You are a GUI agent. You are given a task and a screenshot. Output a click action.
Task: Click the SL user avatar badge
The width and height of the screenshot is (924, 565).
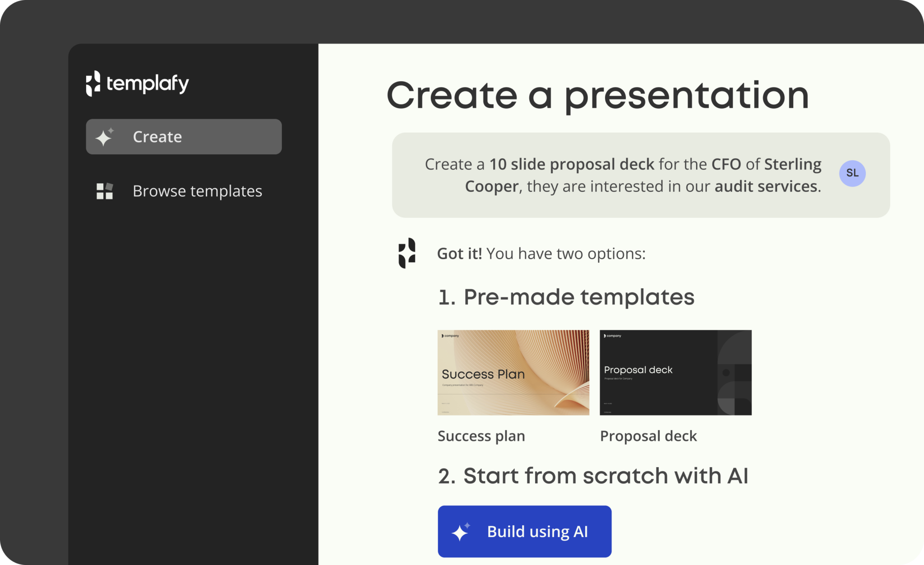(853, 174)
